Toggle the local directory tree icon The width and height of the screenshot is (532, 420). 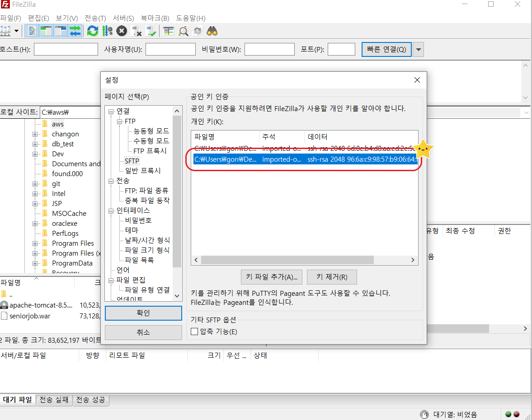[46, 31]
